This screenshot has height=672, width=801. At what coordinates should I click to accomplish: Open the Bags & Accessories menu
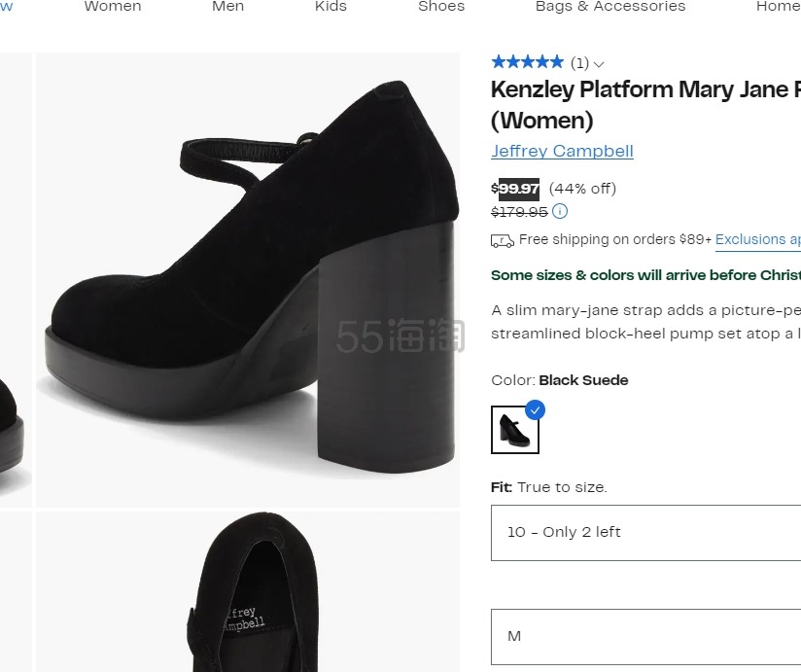click(x=609, y=8)
